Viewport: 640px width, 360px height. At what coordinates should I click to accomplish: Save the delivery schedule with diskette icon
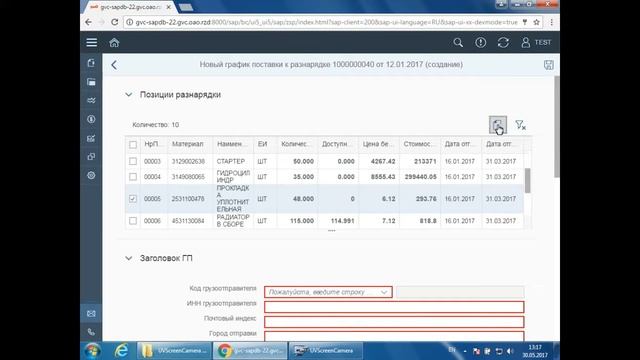549,65
